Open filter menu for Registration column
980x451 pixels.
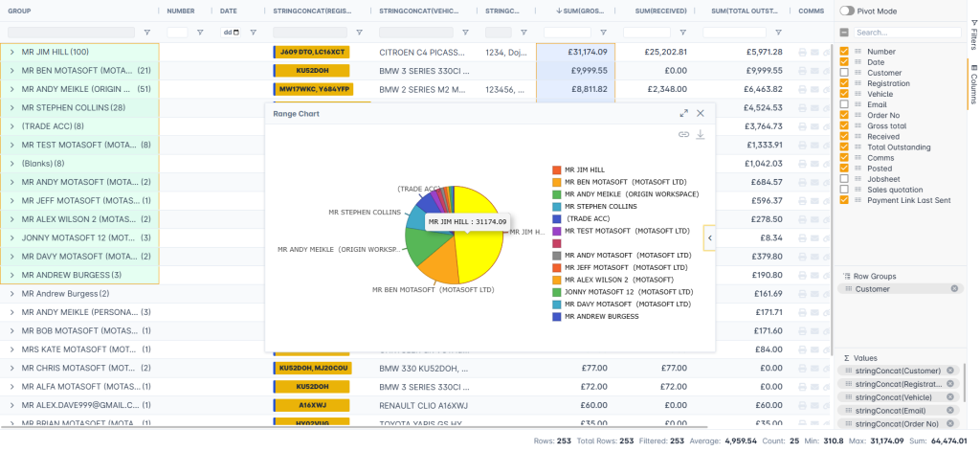(360, 33)
